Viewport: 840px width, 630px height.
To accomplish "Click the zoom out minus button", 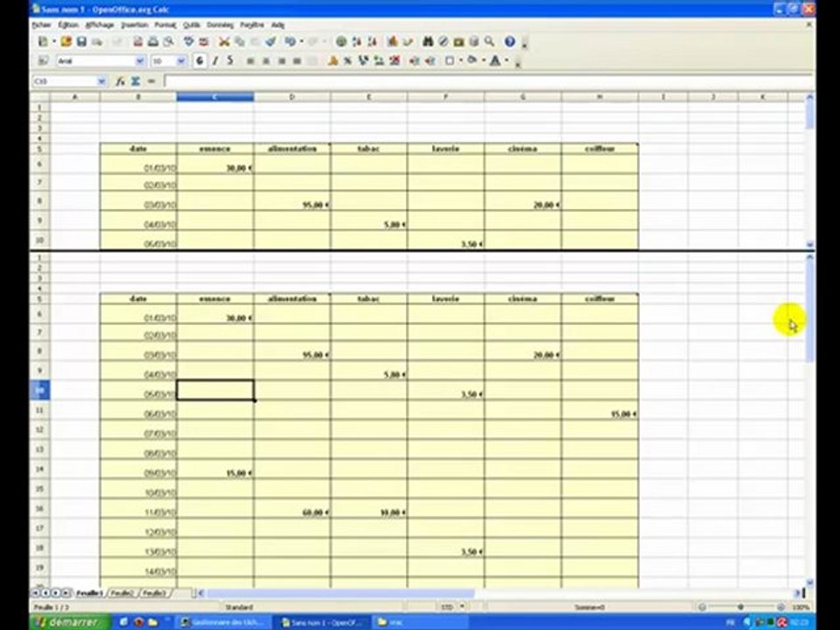I will (x=702, y=607).
